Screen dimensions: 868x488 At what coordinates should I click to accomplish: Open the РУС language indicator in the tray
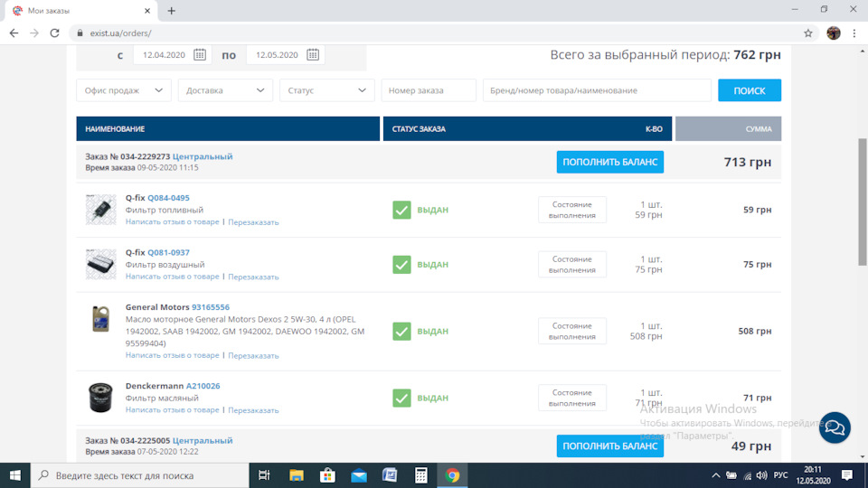[780, 475]
